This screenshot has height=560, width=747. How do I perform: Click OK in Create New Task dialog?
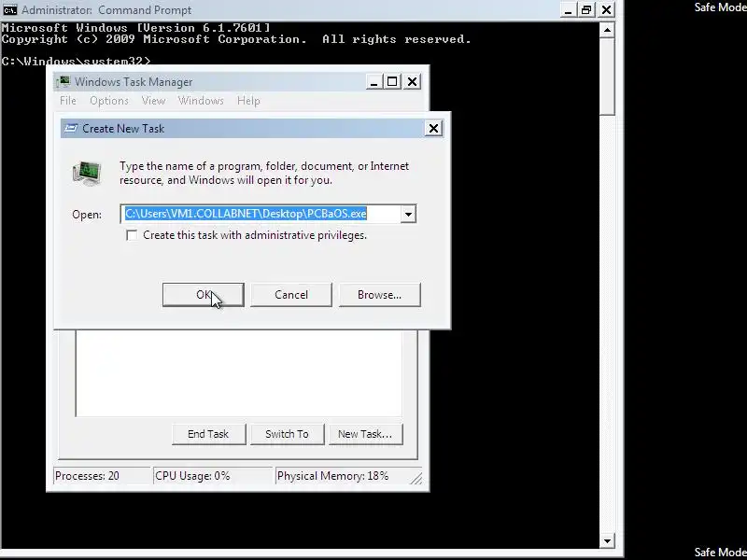(x=204, y=295)
